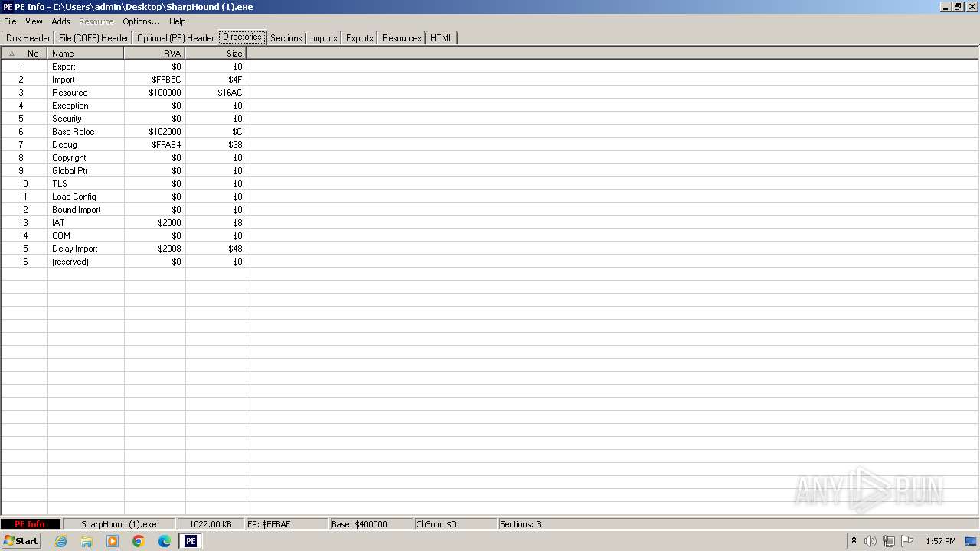Viewport: 980px width, 551px height.
Task: Click the Show desktop button
Action: tap(972, 541)
